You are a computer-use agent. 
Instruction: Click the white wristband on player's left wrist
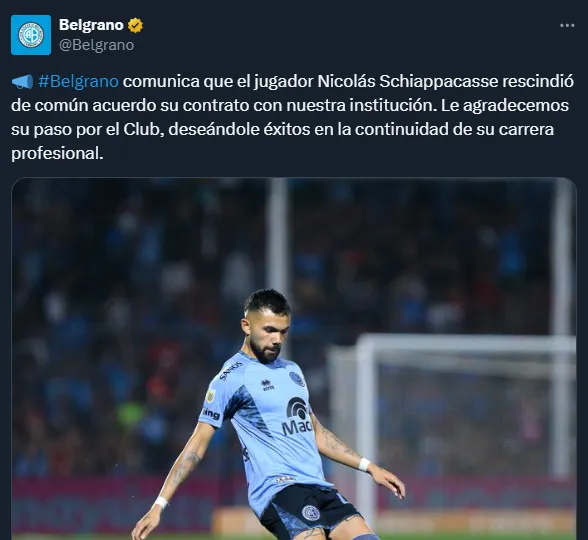(364, 465)
